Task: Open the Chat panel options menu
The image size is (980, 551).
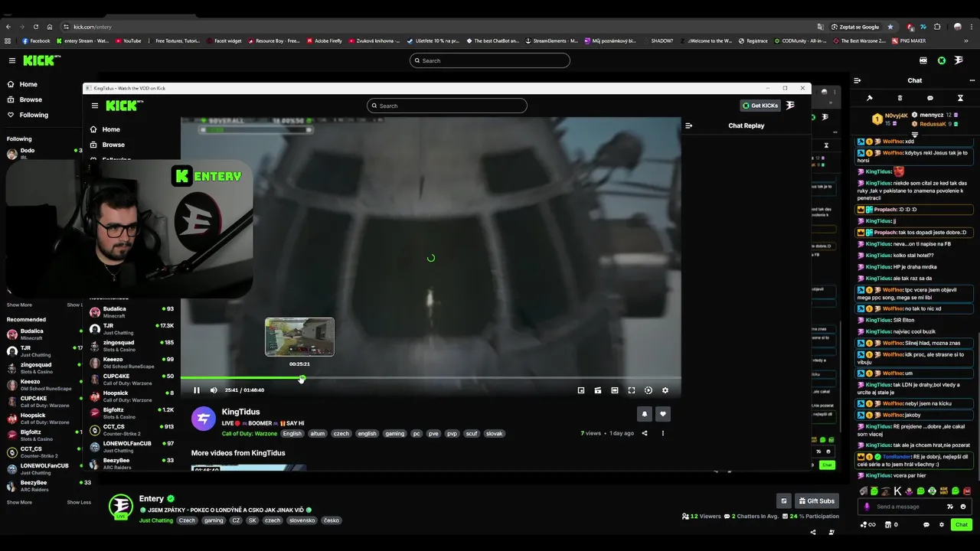Action: pyautogui.click(x=972, y=80)
